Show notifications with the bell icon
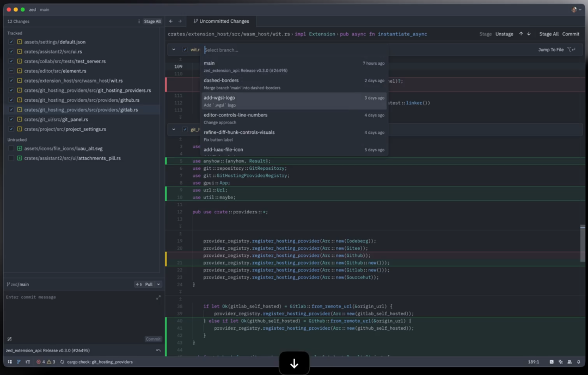Viewport: 588px width, 375px height. [578, 362]
